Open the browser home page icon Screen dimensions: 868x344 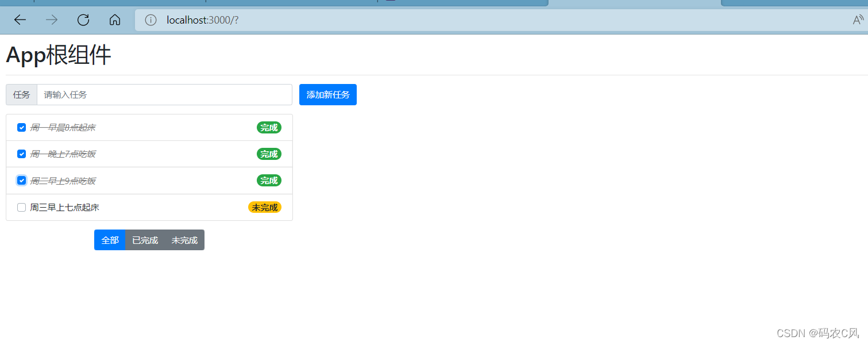115,20
